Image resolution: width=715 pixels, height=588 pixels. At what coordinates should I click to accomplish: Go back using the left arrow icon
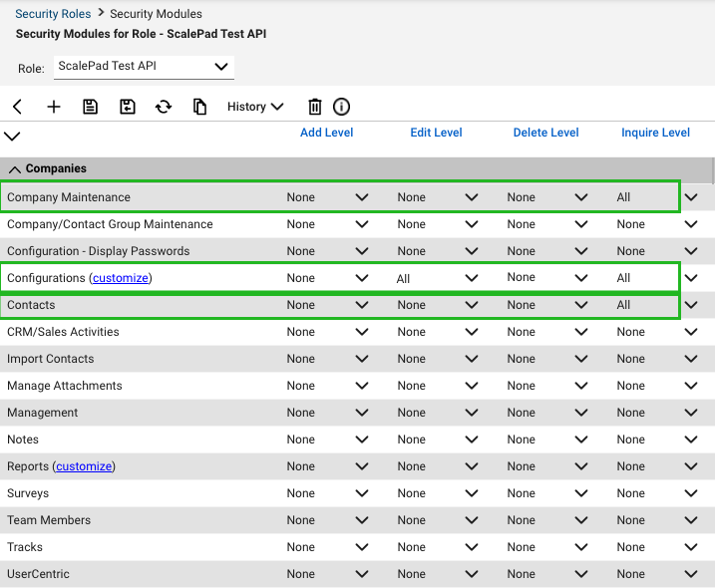(x=17, y=107)
